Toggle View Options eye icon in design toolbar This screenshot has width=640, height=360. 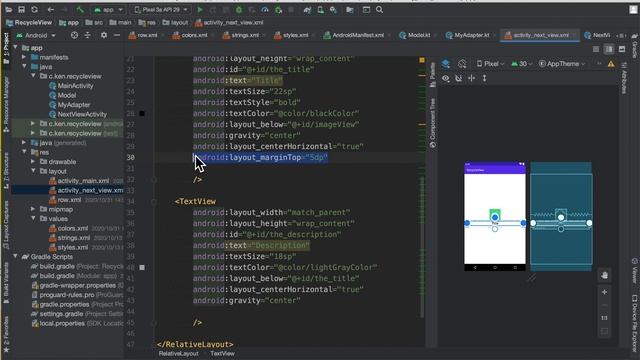click(x=446, y=78)
